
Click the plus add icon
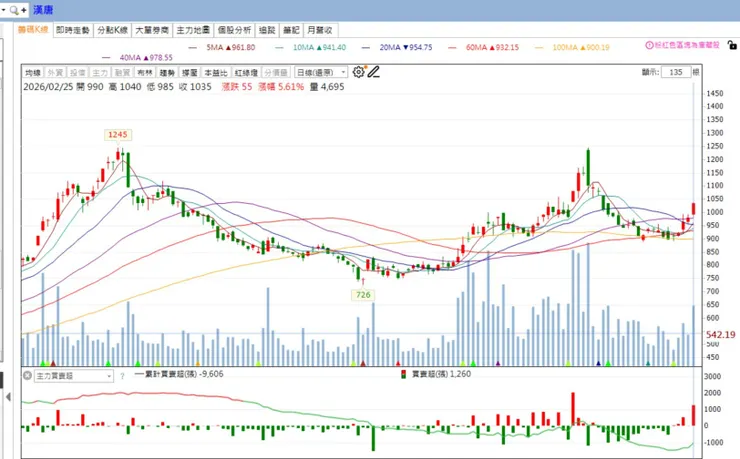click(x=24, y=10)
